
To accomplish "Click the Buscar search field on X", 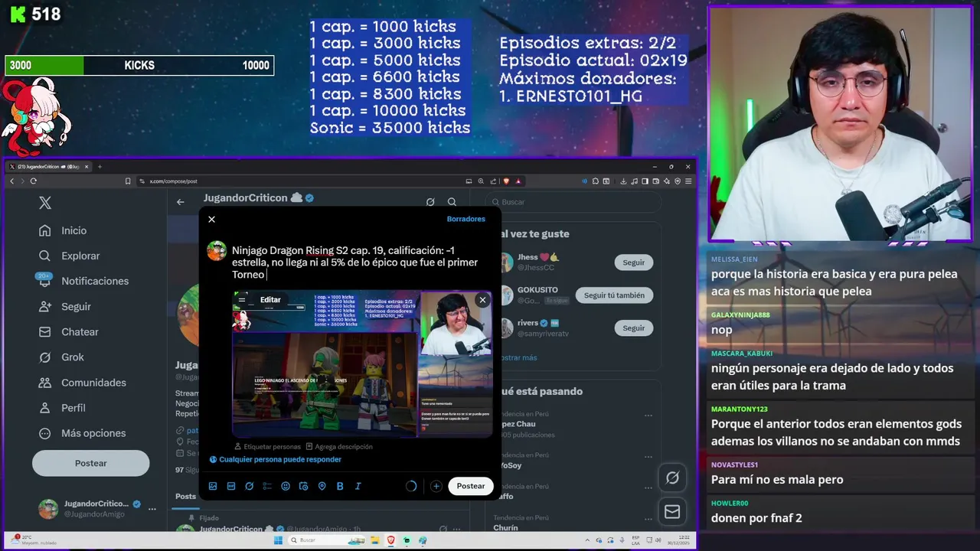I will [x=574, y=202].
